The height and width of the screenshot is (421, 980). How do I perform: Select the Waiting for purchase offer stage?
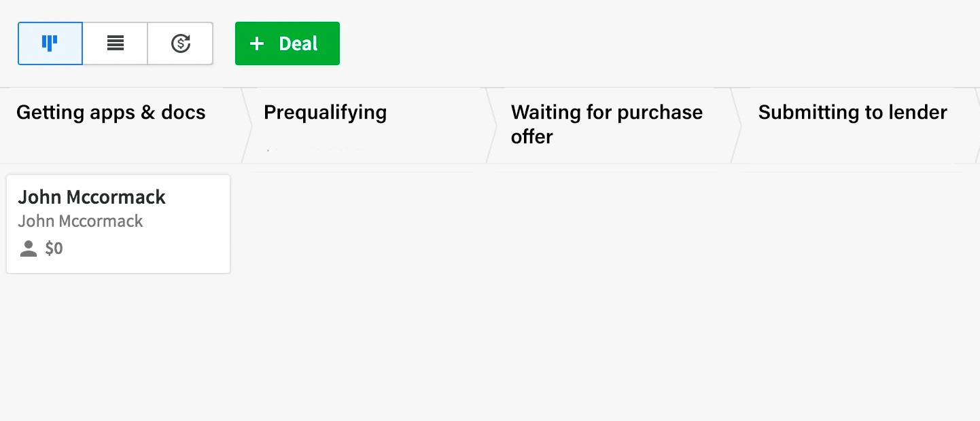point(607,124)
